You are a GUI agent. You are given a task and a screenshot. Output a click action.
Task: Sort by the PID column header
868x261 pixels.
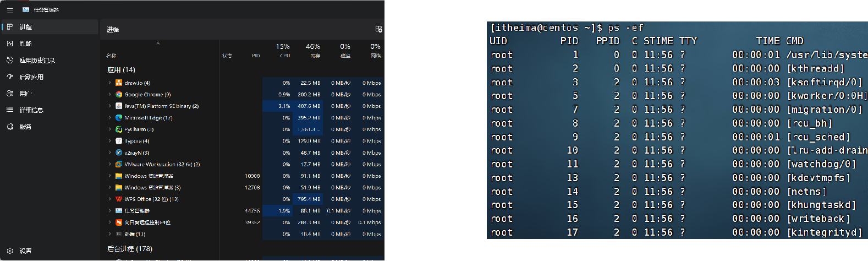coord(256,56)
